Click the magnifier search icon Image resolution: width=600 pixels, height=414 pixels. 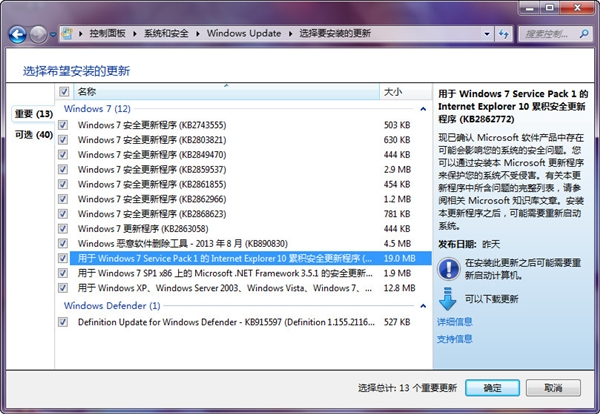point(584,34)
